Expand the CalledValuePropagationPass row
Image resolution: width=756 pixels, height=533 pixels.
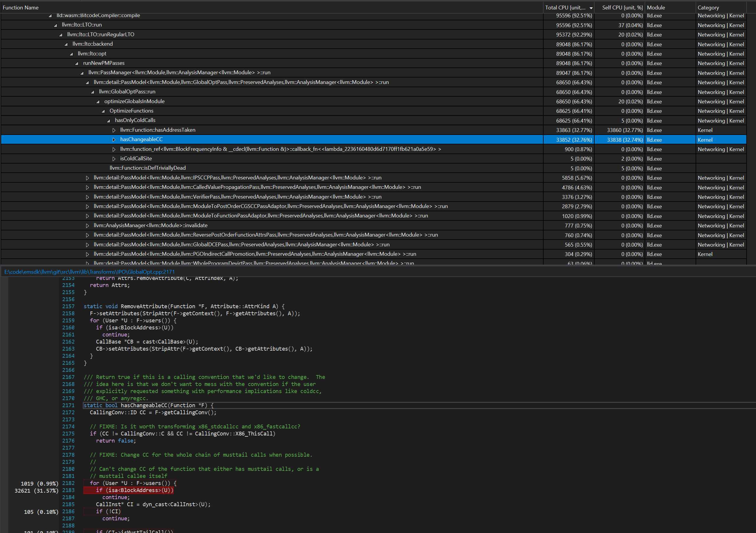point(87,187)
